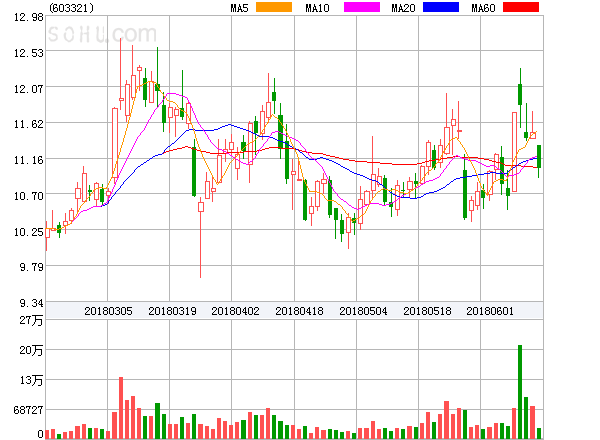Click the 20万 volume axis label
Viewport: 600px width, 440px height.
(x=31, y=350)
